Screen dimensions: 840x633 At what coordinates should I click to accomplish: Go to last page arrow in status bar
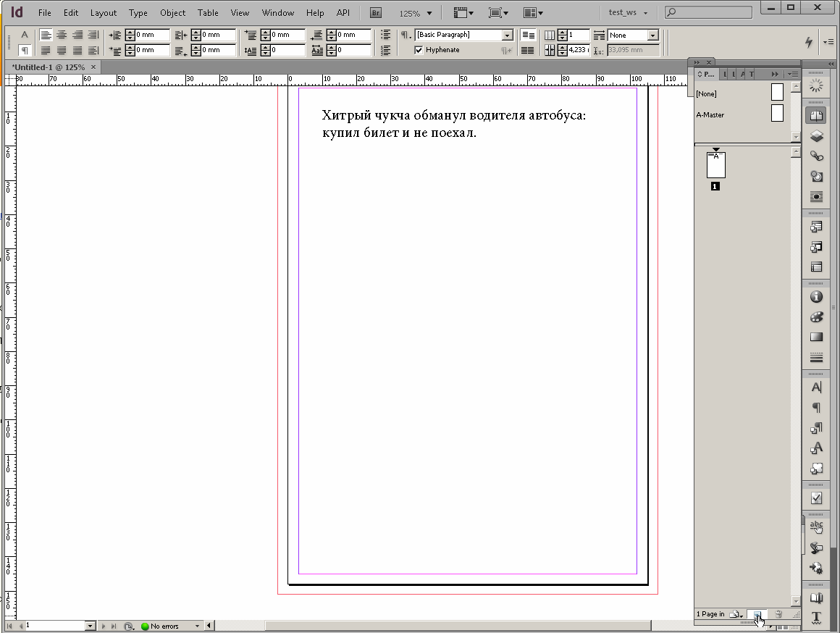click(x=114, y=626)
